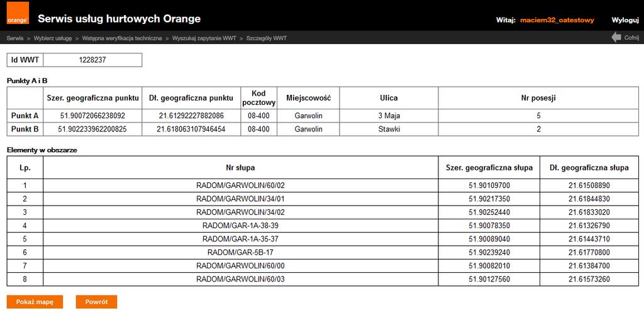This screenshot has height=313, width=644.
Task: Click Szer. geograficzna słupa header
Action: 489,167
